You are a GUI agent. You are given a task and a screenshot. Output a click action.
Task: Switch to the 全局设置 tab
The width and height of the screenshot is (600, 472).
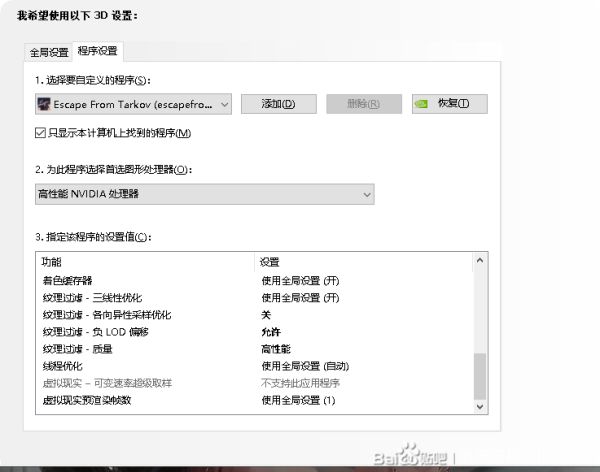tap(49, 52)
